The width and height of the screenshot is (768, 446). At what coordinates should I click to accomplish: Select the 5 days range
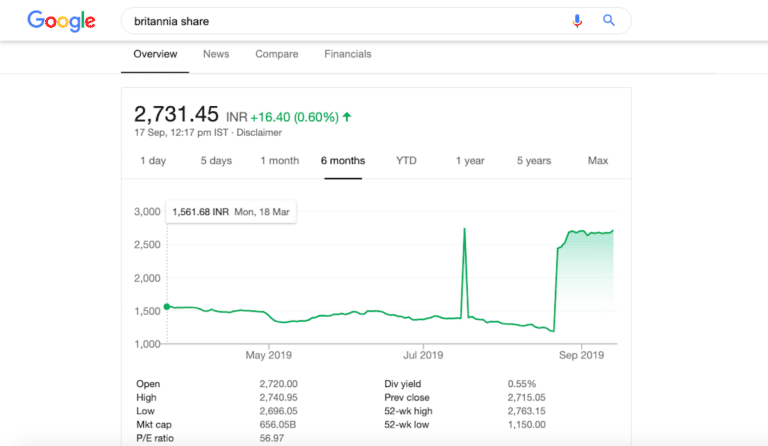[216, 161]
